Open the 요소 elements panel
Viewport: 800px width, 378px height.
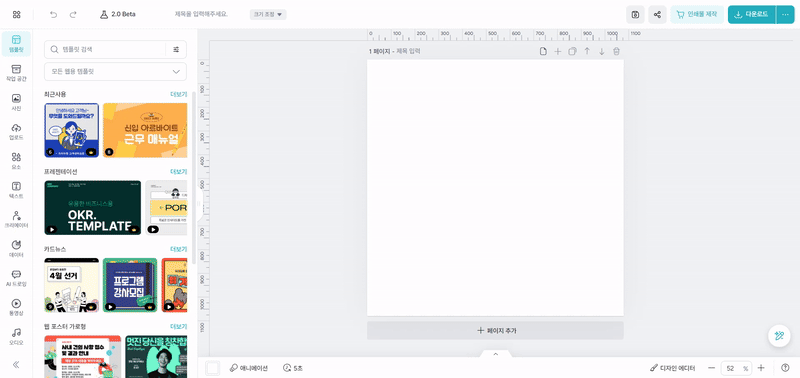(16, 161)
